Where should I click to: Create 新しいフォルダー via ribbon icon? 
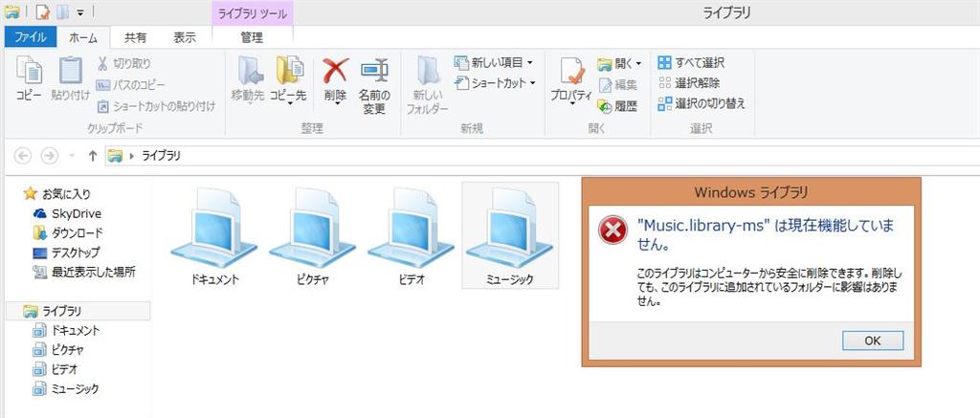click(x=428, y=85)
